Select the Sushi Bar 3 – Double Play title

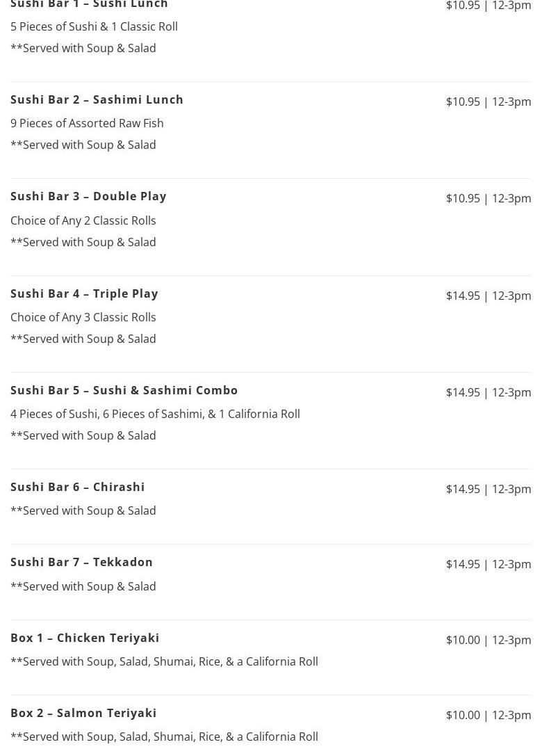(x=88, y=196)
